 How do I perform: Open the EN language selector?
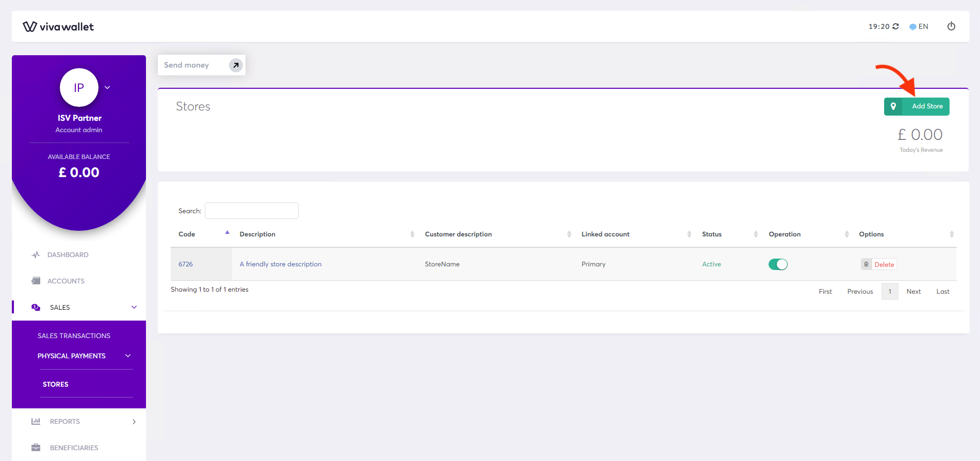[x=919, y=26]
